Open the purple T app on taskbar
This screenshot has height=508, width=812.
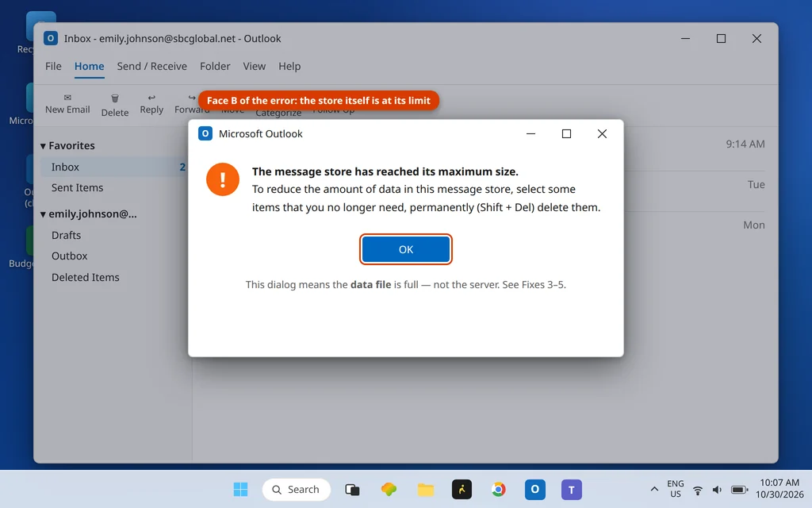point(572,489)
